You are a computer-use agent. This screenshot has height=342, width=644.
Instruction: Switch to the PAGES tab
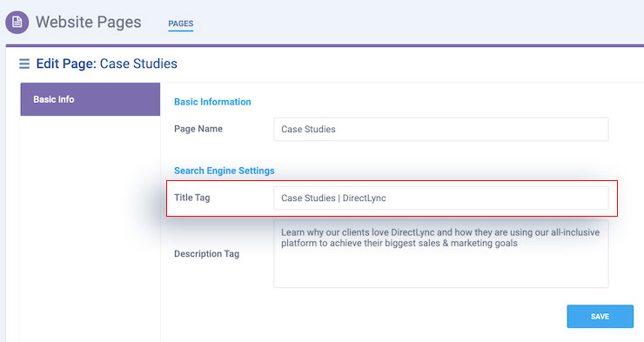tap(181, 23)
